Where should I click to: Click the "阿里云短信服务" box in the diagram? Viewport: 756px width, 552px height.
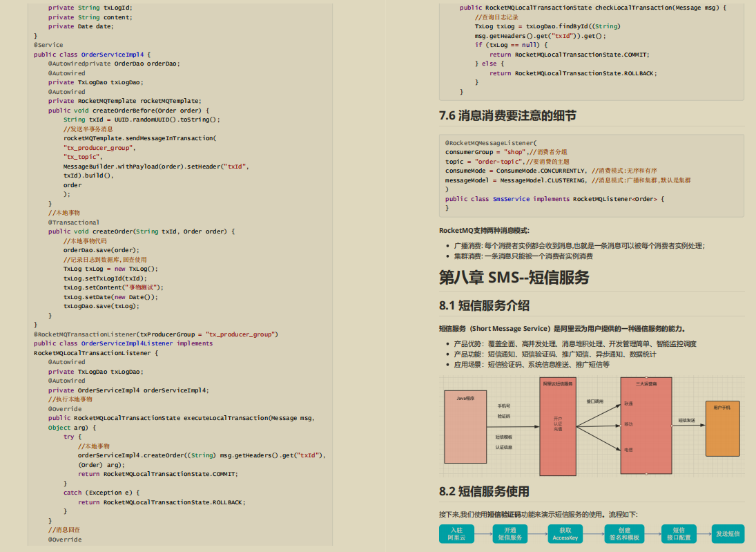[x=558, y=426]
